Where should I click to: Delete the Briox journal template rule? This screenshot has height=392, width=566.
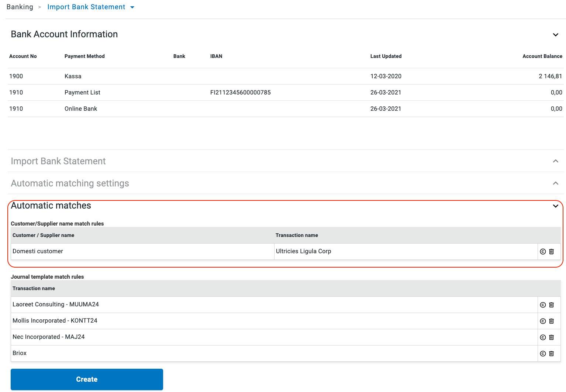[551, 354]
